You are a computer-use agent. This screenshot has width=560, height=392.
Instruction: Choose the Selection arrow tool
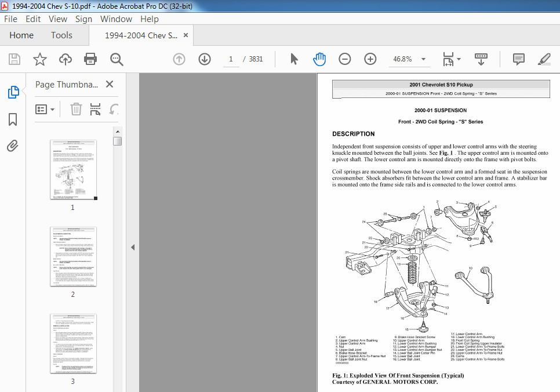tap(294, 59)
